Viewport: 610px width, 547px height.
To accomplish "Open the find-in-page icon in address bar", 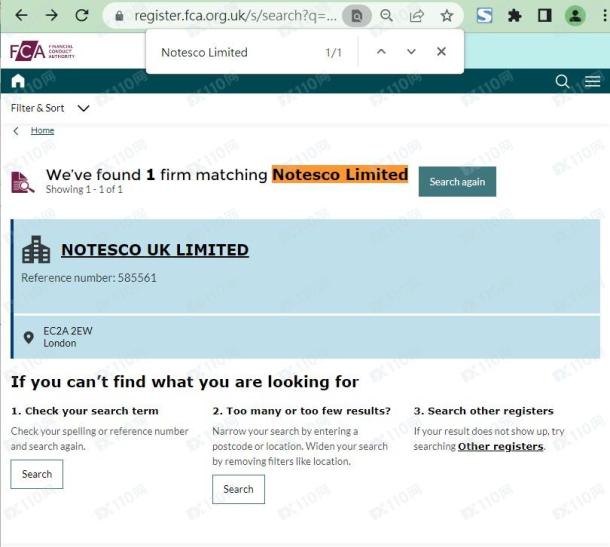I will pos(357,16).
